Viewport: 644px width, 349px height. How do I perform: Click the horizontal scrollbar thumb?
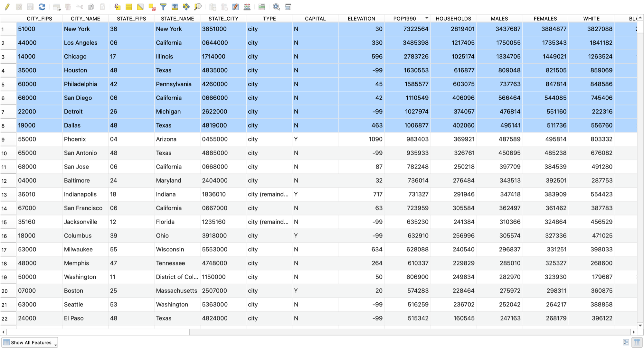(98, 332)
